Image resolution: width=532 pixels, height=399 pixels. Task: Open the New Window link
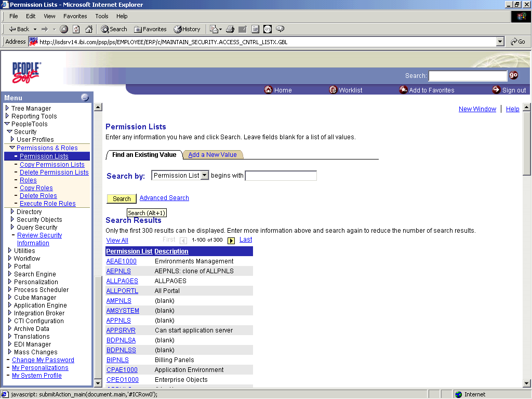coord(477,109)
